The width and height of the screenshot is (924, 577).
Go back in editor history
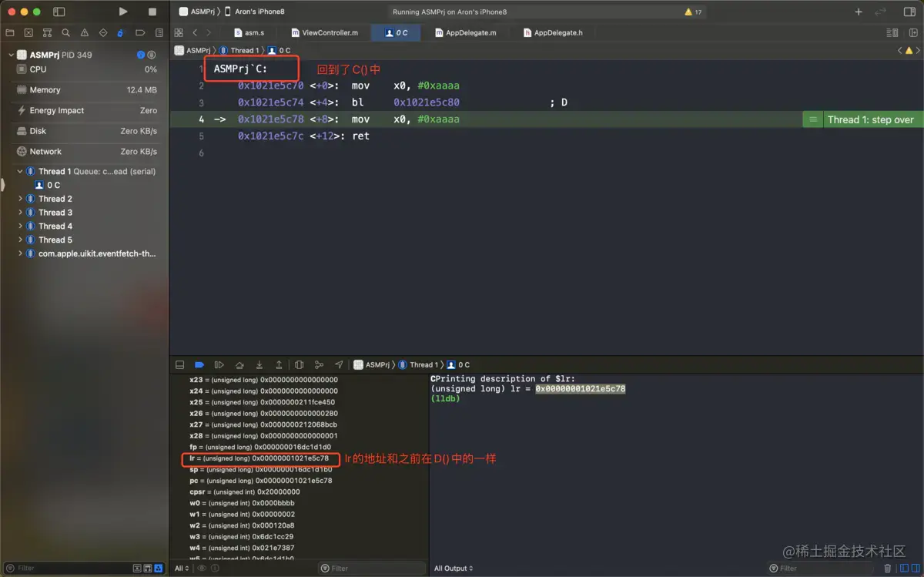195,33
